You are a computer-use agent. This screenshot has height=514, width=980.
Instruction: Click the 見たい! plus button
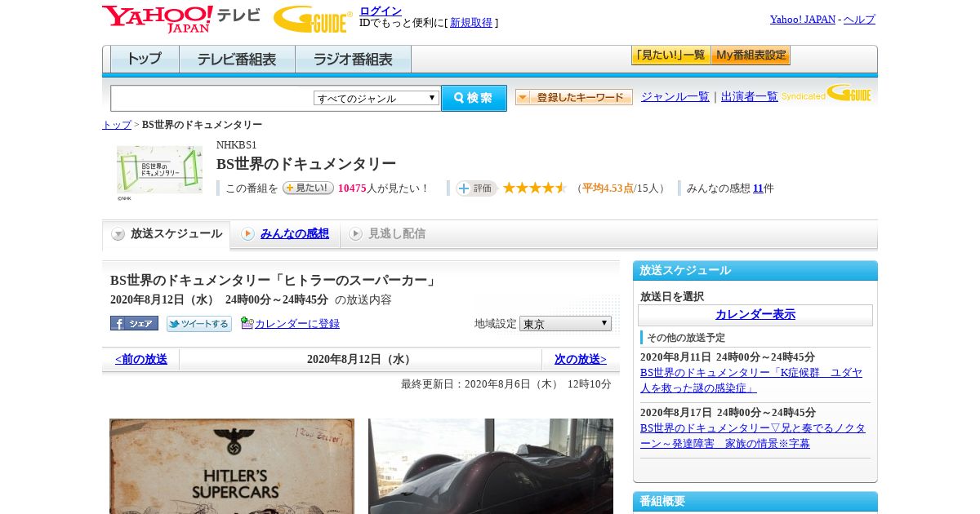[308, 188]
